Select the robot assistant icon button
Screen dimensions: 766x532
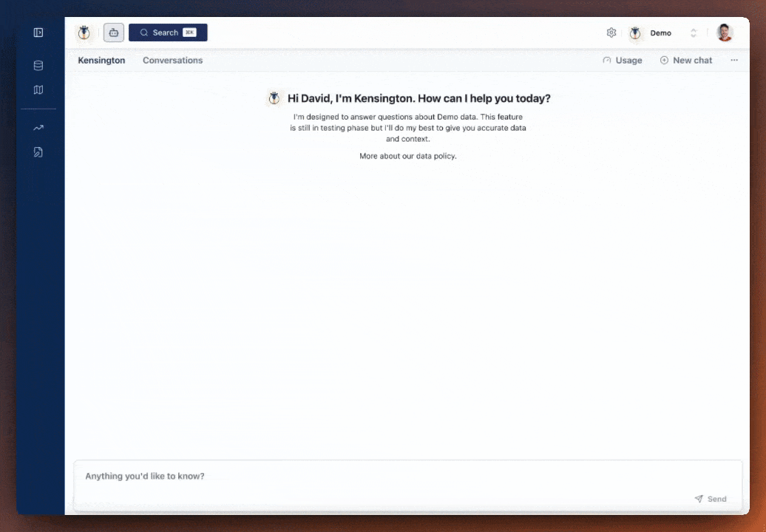pyautogui.click(x=114, y=33)
